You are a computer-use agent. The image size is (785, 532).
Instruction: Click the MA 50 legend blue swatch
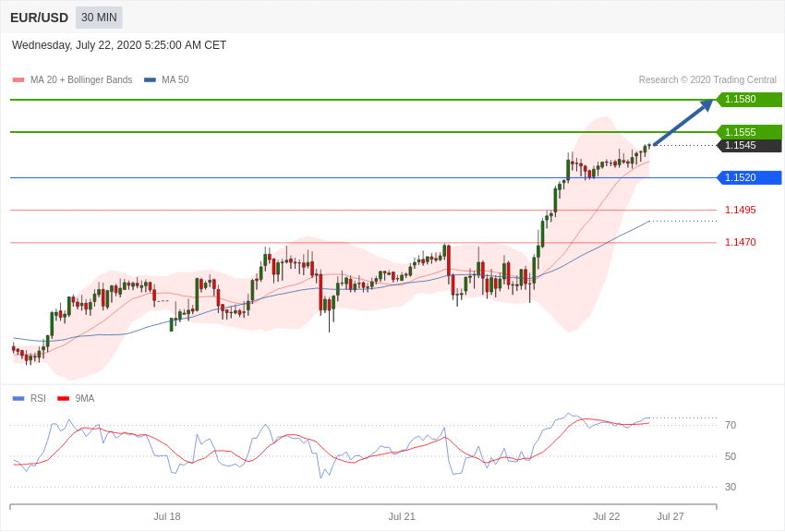coord(150,80)
